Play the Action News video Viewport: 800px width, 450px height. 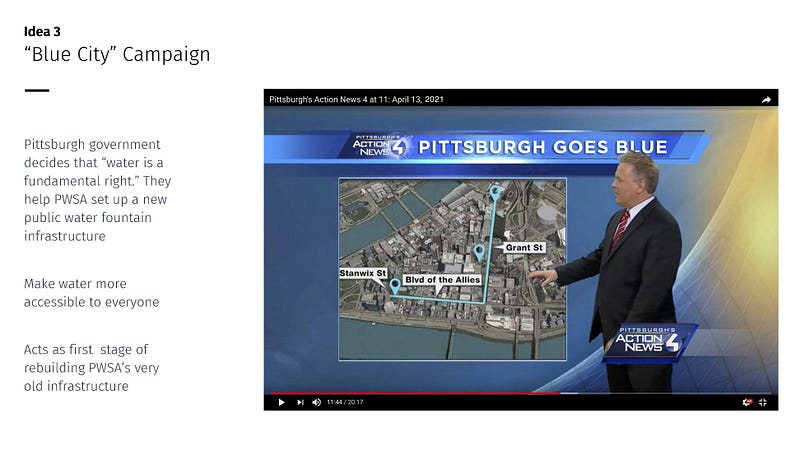pos(281,402)
